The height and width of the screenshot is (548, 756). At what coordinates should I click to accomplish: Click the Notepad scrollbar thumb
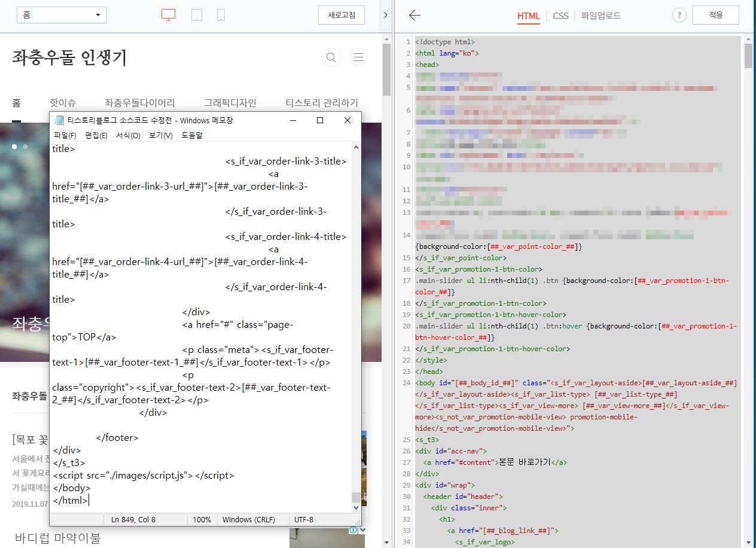click(x=356, y=497)
